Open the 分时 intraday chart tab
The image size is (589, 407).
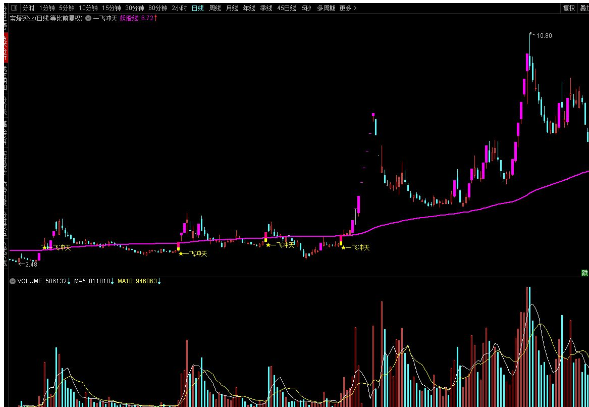point(29,8)
